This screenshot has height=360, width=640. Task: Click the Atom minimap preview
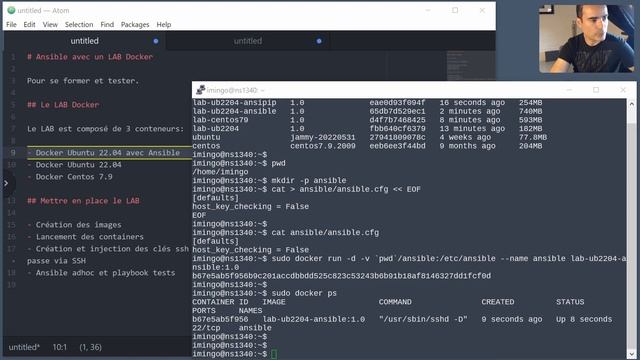(x=471, y=65)
